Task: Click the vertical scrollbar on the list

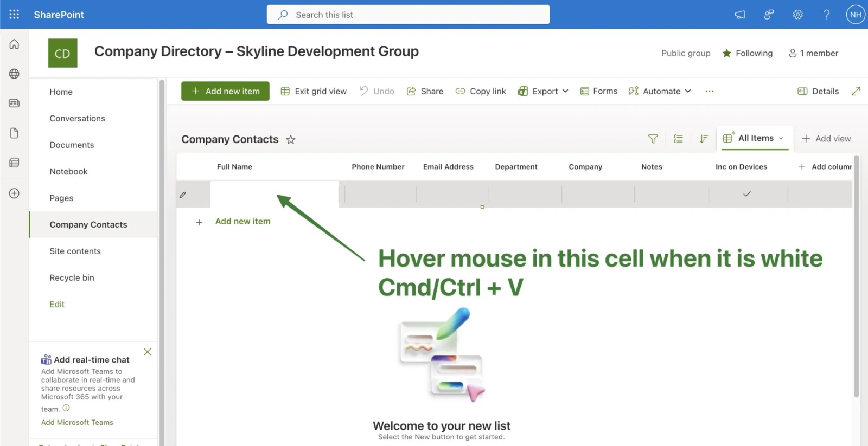Action: click(857, 276)
